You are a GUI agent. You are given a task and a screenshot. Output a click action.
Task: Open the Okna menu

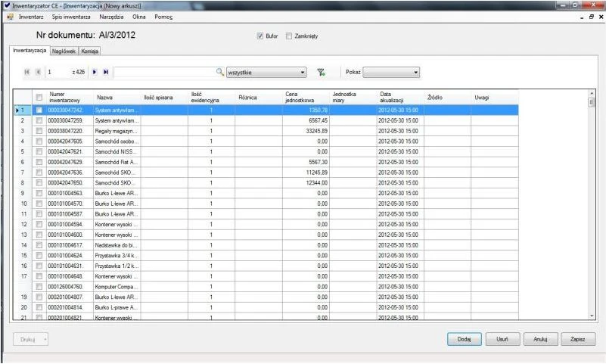click(x=139, y=17)
